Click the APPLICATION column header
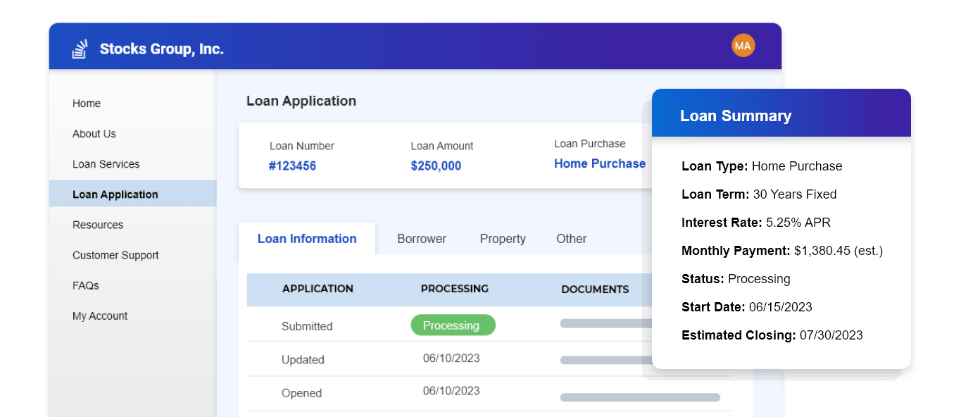 318,289
